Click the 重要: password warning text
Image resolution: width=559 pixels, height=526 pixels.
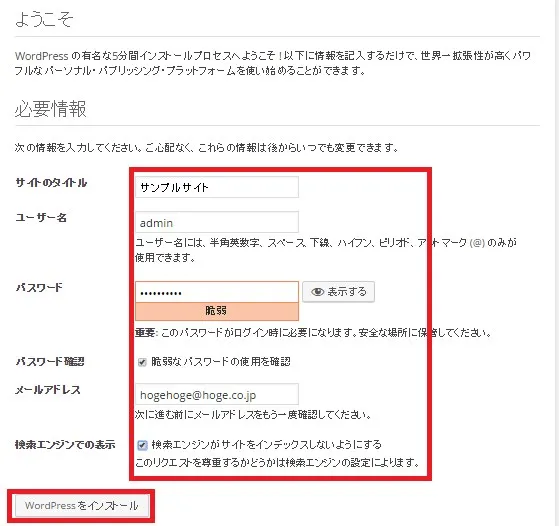pyautogui.click(x=313, y=333)
